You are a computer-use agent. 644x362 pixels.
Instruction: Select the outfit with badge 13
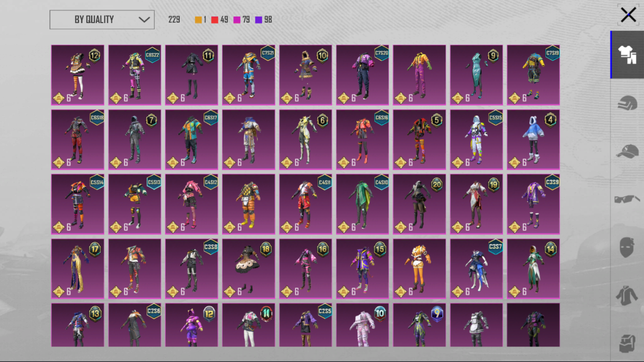pyautogui.click(x=77, y=325)
